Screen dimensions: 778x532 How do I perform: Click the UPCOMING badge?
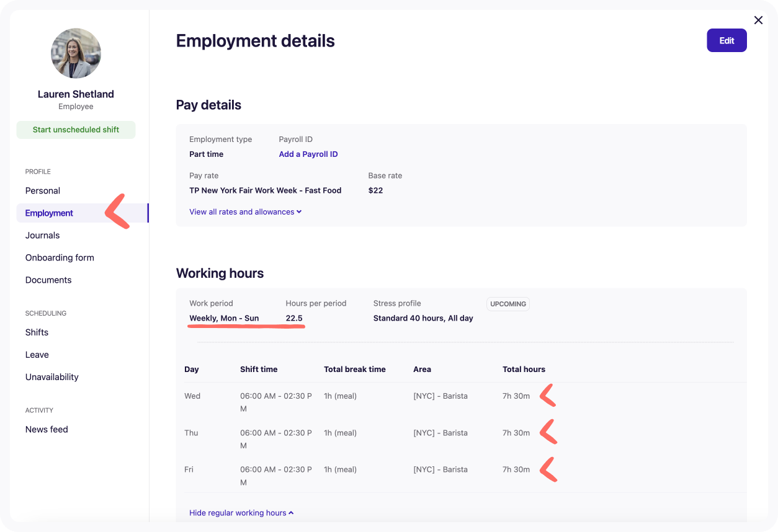click(508, 304)
